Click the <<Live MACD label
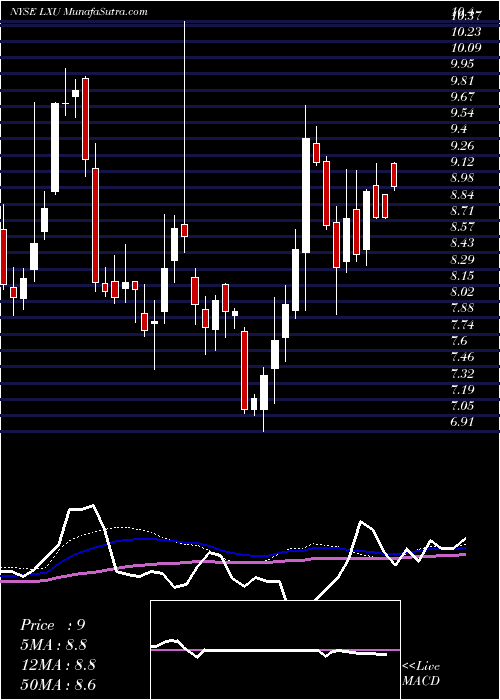Image resolution: width=500 pixels, height=700 pixels. [x=421, y=674]
